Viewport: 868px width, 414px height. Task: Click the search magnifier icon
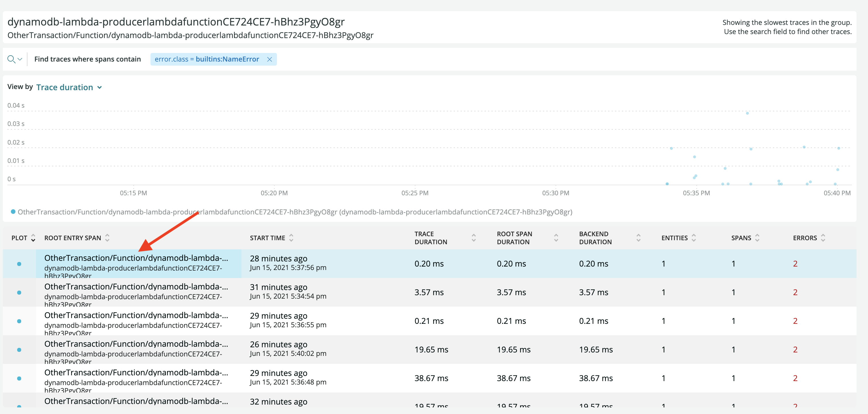click(x=11, y=59)
